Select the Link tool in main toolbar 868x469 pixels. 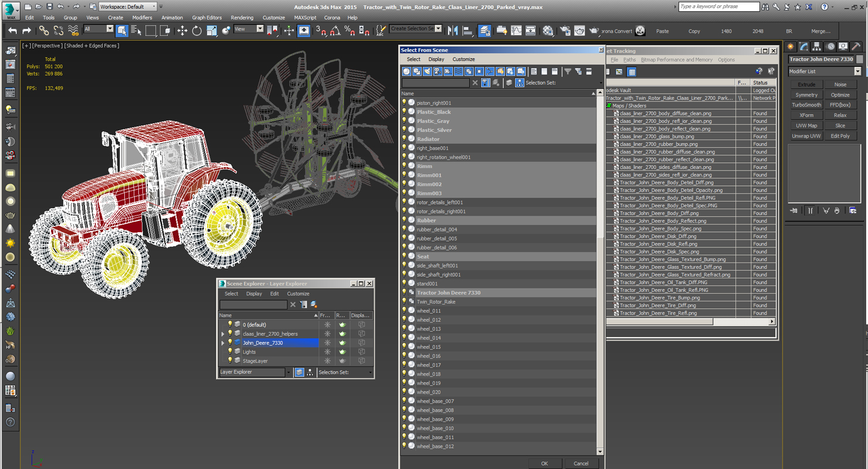[x=44, y=30]
